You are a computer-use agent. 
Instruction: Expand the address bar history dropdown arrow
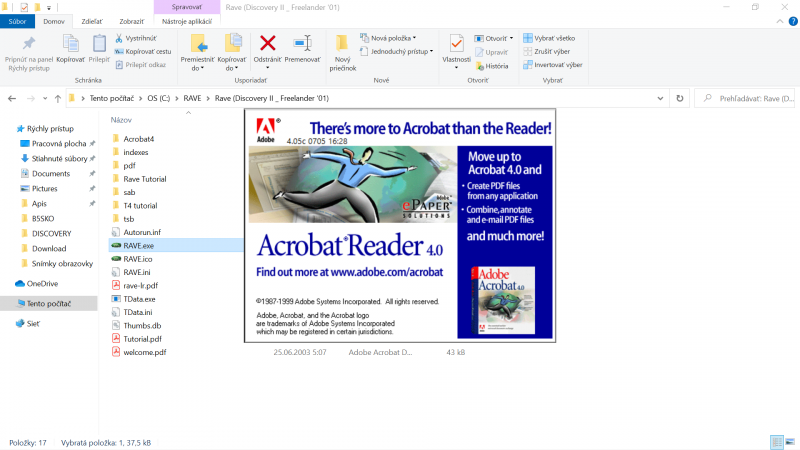(x=661, y=98)
